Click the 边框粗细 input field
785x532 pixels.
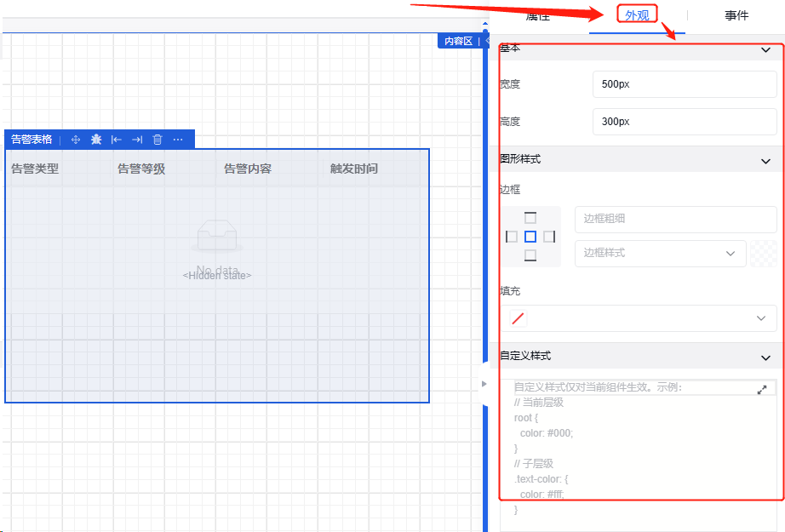[676, 220]
